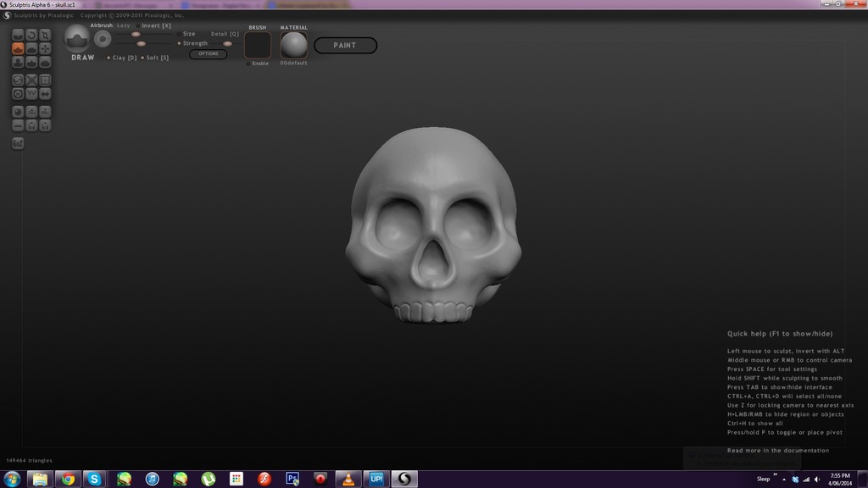Viewport: 868px width, 488px height.
Task: Click the Strength slider handle
Action: (x=142, y=44)
